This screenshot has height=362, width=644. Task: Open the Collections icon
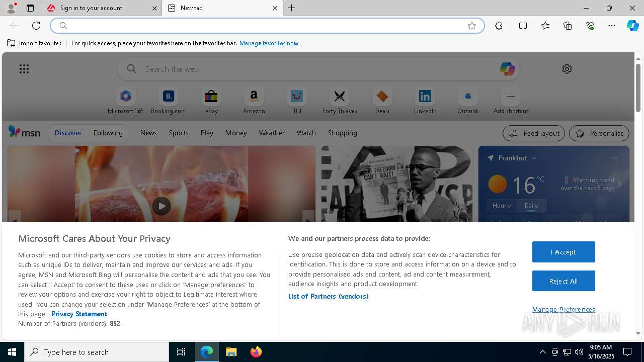(568, 26)
